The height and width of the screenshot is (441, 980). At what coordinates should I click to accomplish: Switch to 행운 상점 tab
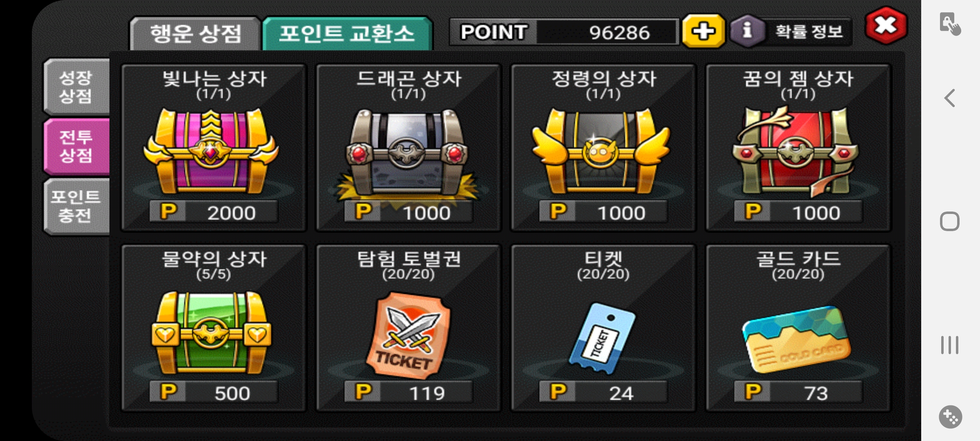pyautogui.click(x=195, y=33)
